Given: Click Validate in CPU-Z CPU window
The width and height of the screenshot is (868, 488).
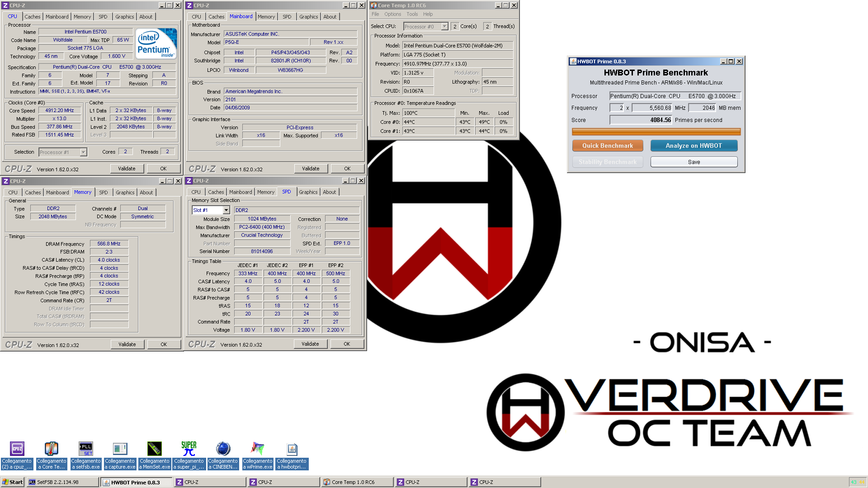Looking at the screenshot, I should tap(127, 169).
